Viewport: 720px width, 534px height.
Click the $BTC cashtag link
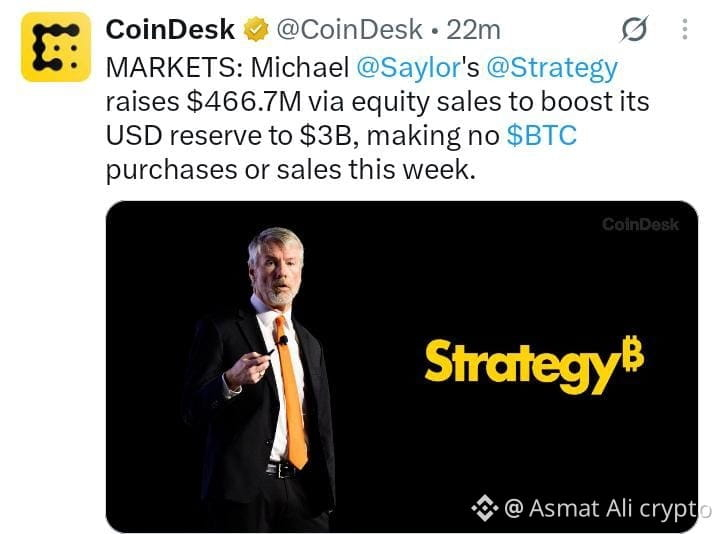541,135
